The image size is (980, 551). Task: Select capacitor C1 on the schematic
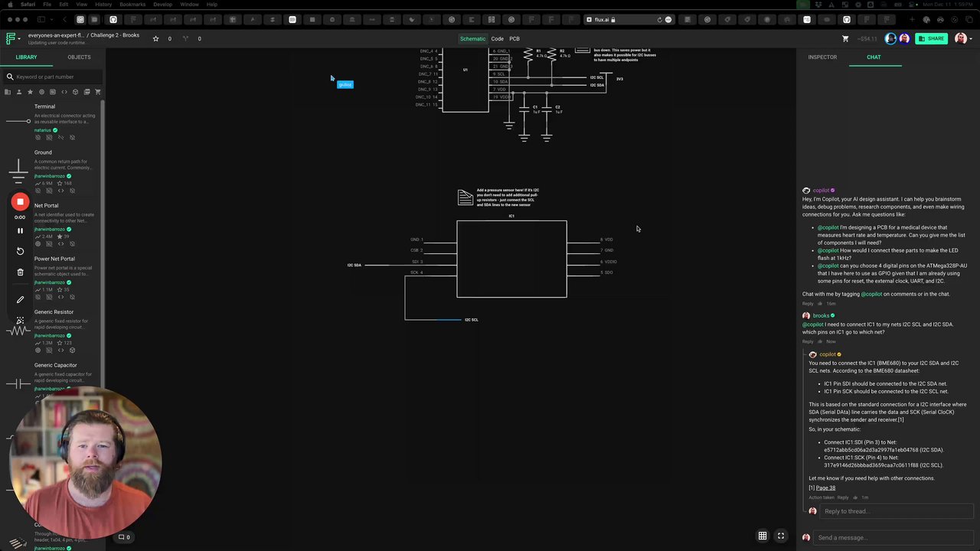pyautogui.click(x=524, y=111)
